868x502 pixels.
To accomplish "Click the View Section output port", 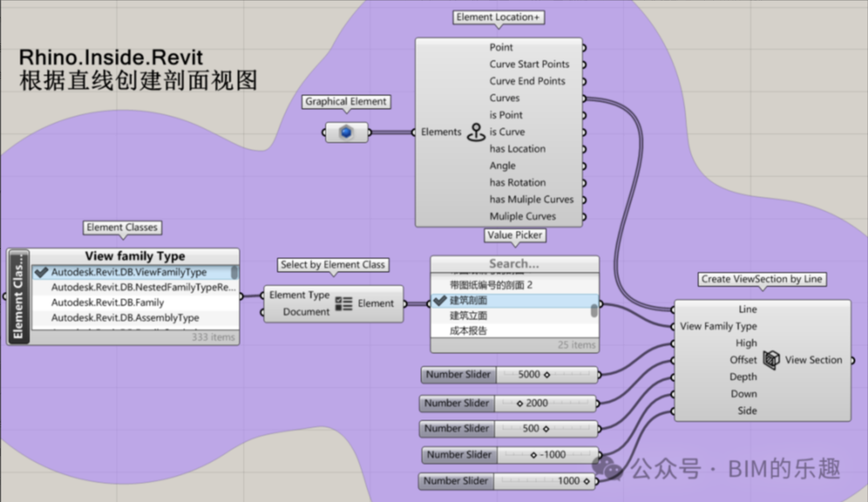I will (x=852, y=360).
